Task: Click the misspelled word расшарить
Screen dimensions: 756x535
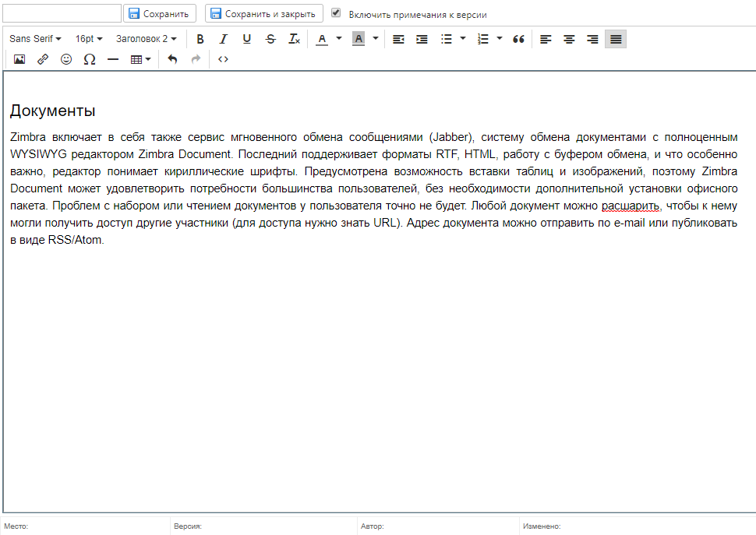Action: pyautogui.click(x=631, y=206)
